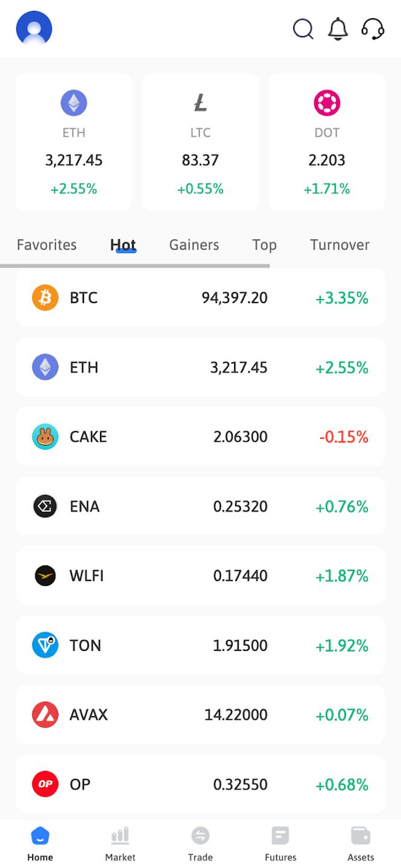Open customer support headset icon
The image size is (401, 868).
(373, 29)
